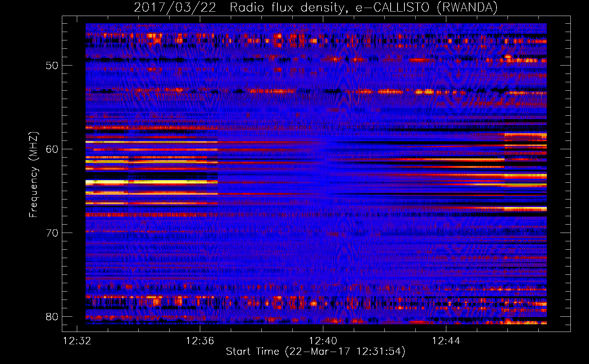The width and height of the screenshot is (589, 364).
Task: Click the time tick label "12:32"
Action: tap(77, 341)
